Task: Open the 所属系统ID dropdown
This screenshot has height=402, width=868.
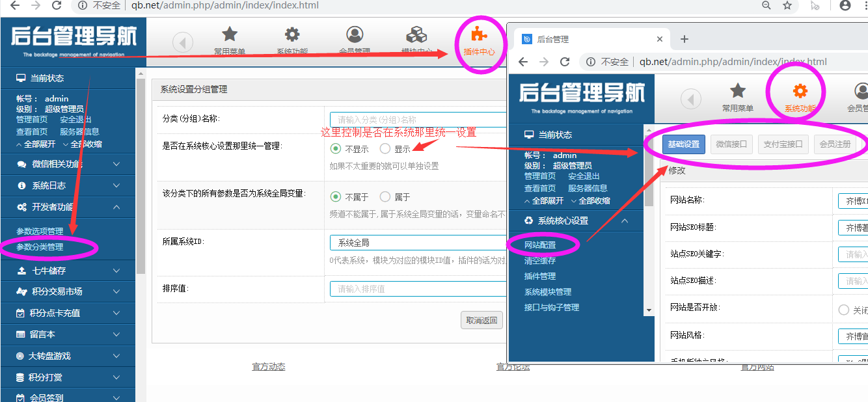Action: tap(418, 243)
